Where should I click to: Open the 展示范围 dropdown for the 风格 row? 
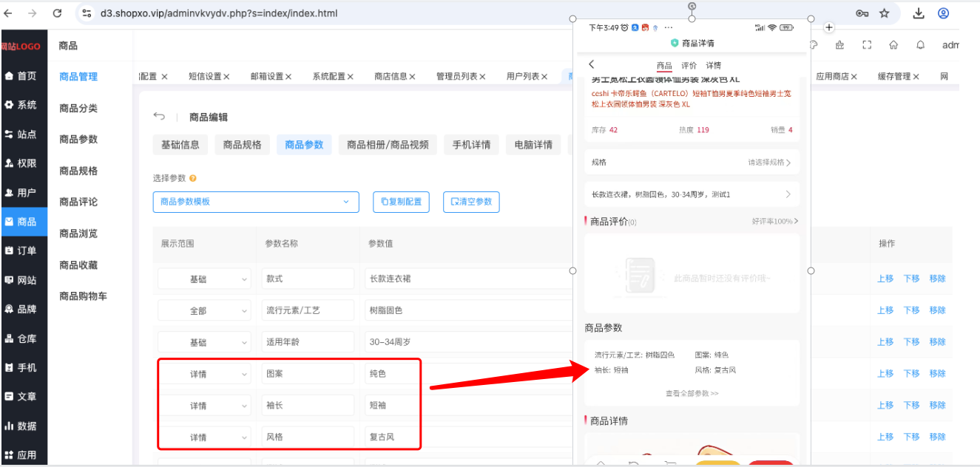click(x=204, y=437)
